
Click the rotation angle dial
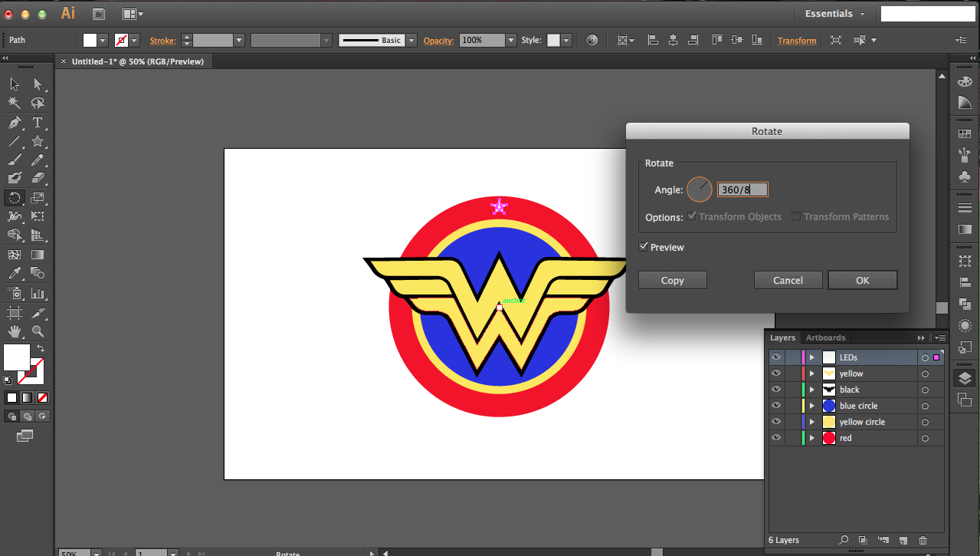[699, 189]
